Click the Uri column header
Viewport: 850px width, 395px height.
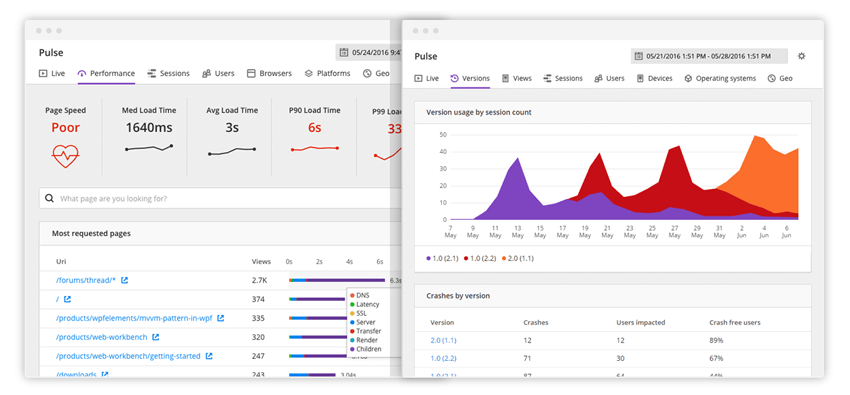[61, 262]
